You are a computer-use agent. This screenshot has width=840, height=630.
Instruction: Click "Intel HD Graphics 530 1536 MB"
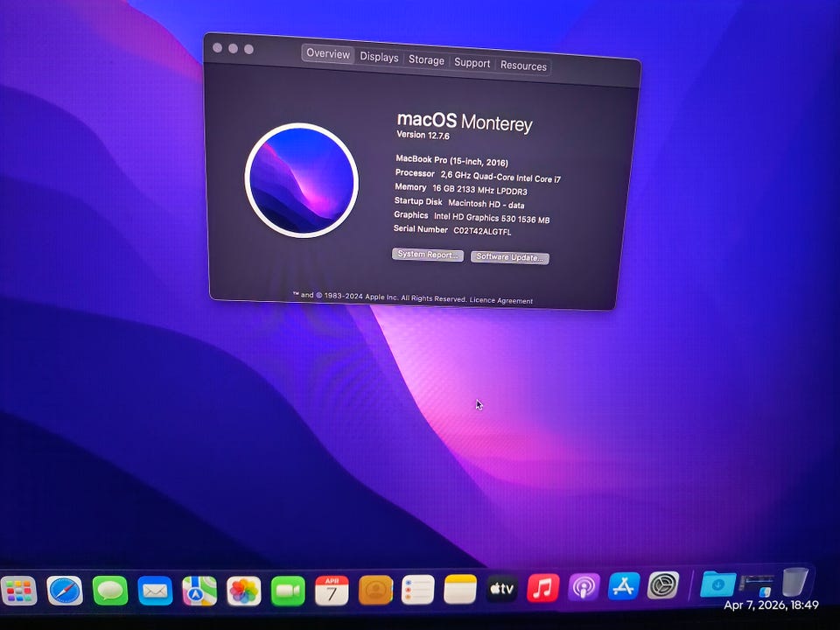pyautogui.click(x=491, y=218)
